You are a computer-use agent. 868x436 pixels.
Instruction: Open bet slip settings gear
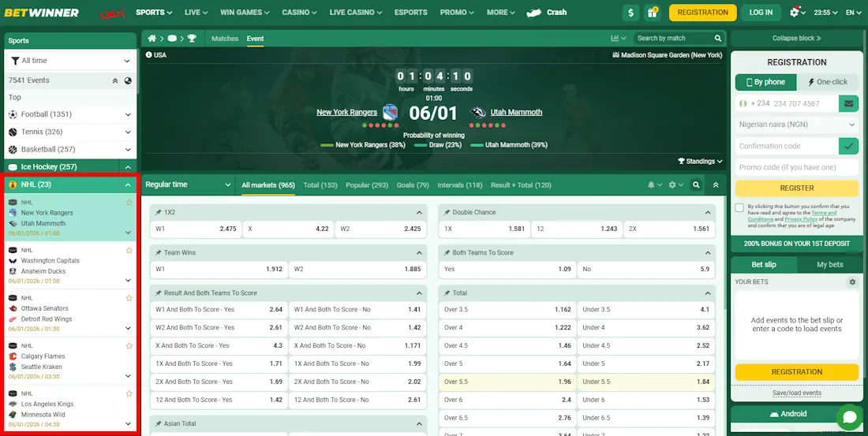(852, 281)
